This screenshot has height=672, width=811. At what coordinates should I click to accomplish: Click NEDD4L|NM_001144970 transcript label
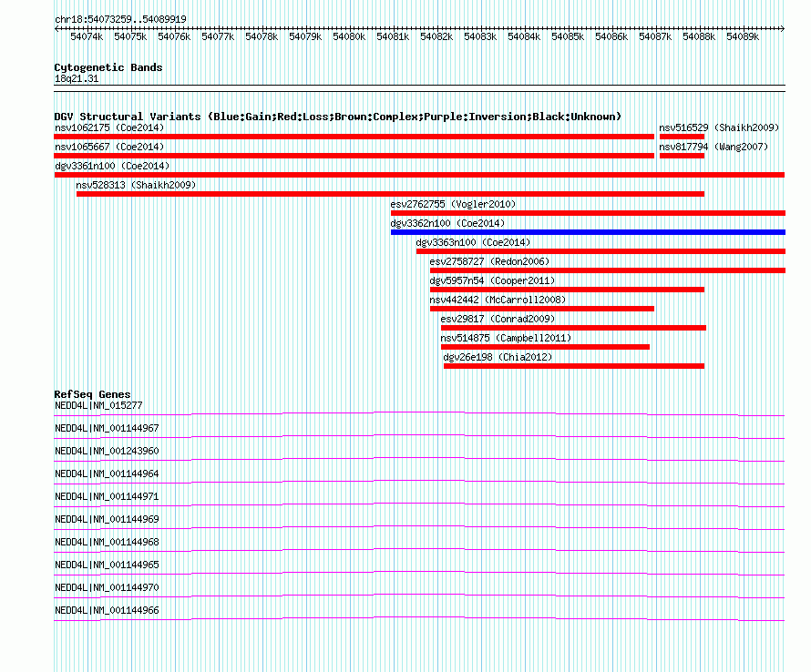click(107, 587)
